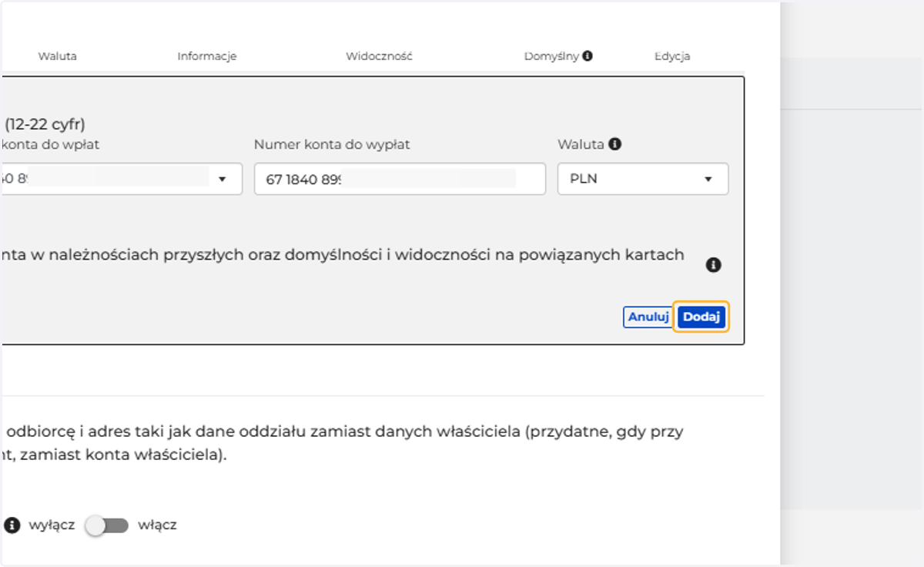Viewport: 924px width, 567px height.
Task: Open the deposit account number dropdown
Action: pyautogui.click(x=121, y=179)
